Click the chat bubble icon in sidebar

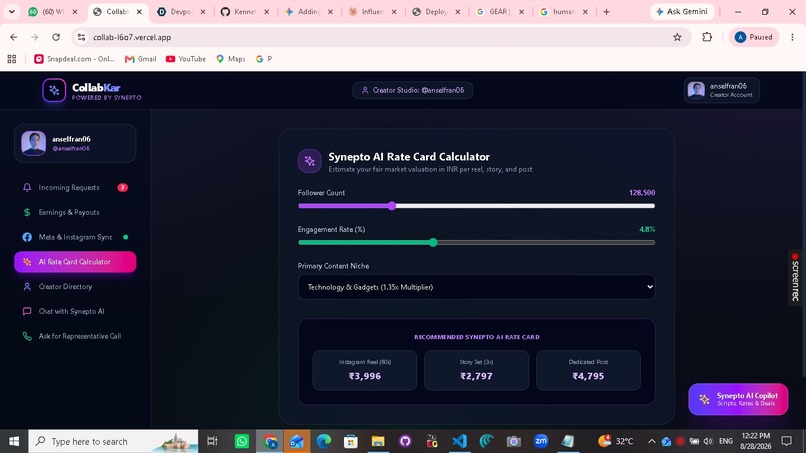click(x=27, y=311)
